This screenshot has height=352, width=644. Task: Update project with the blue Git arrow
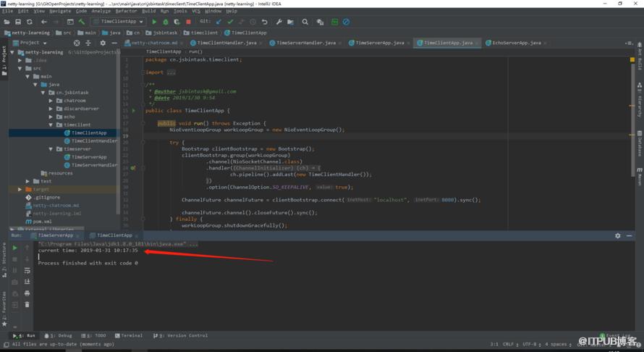219,22
